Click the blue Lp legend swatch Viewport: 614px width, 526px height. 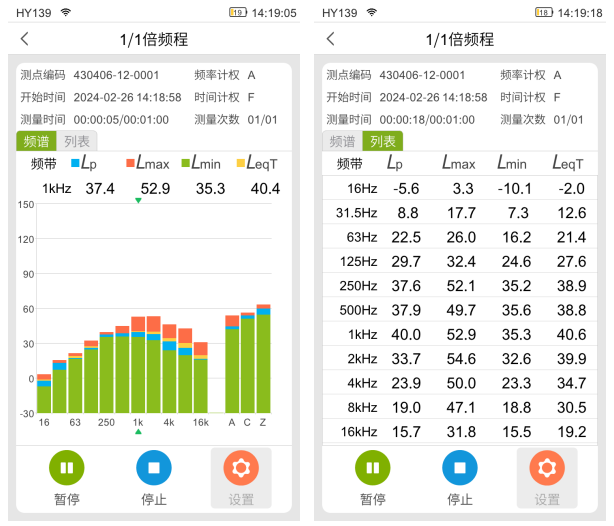75,162
